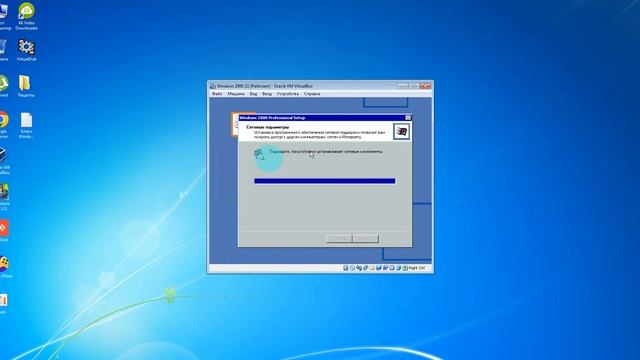Open 4K Video Downloader desktop icon
Viewport: 640px width, 360px height.
click(27, 16)
